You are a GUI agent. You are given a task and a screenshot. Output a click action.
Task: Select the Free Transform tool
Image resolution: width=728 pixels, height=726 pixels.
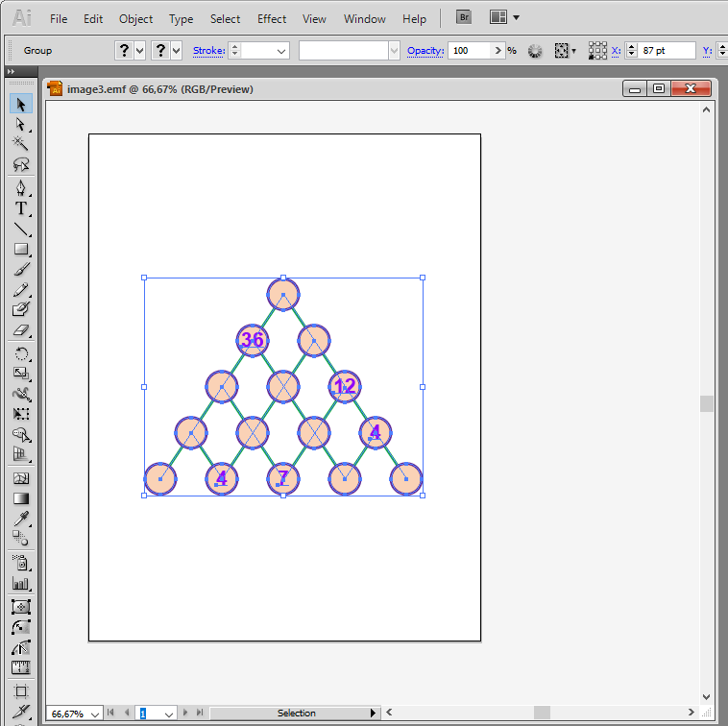point(21,414)
